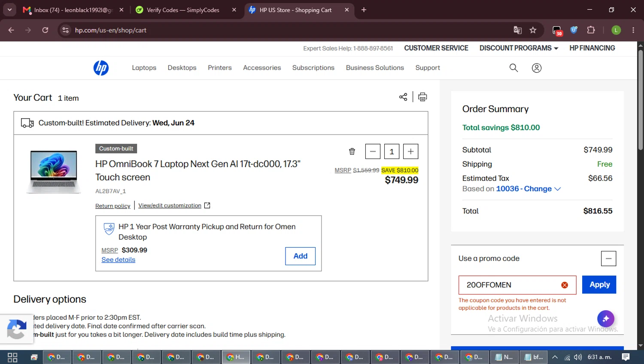644x364 pixels.
Task: Open volume control in system tray
Action: click(578, 357)
